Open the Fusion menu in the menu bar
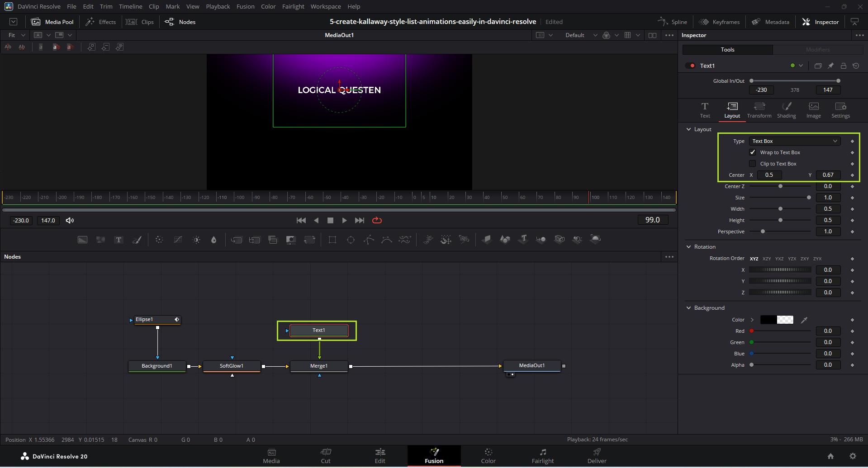This screenshot has width=868, height=468. tap(245, 6)
